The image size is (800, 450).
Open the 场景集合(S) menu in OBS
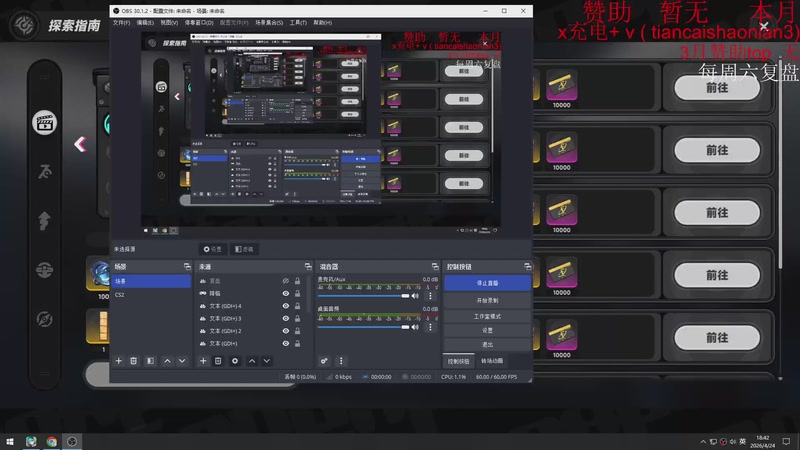pyautogui.click(x=269, y=22)
